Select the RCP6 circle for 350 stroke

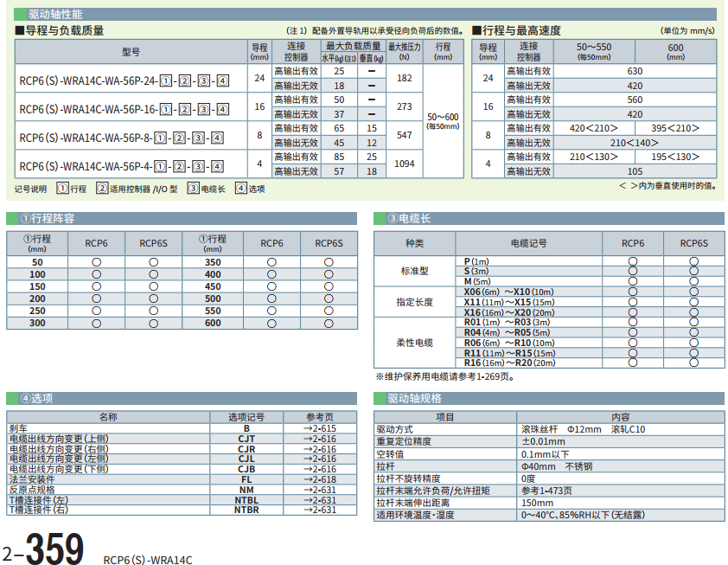(271, 261)
